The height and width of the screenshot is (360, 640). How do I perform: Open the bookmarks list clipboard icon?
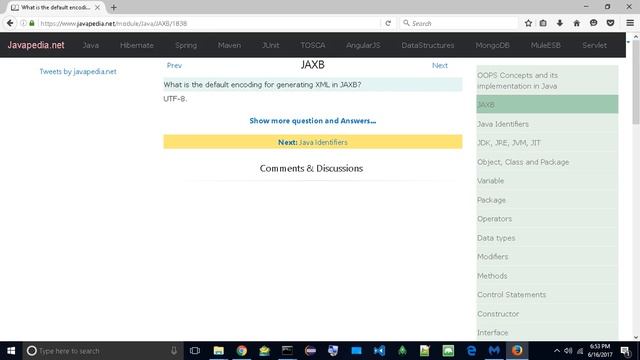(543, 23)
